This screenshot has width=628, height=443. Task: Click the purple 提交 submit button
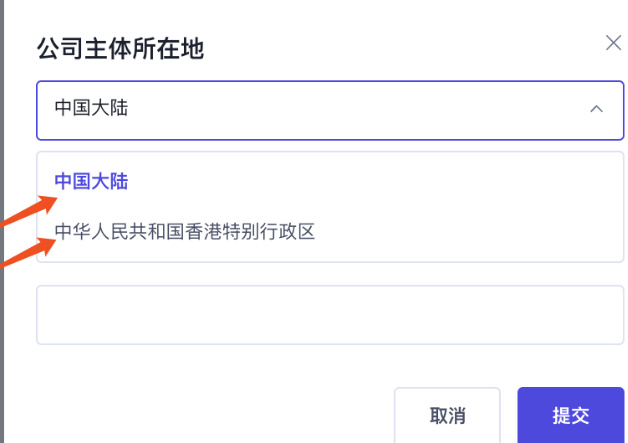pos(571,416)
